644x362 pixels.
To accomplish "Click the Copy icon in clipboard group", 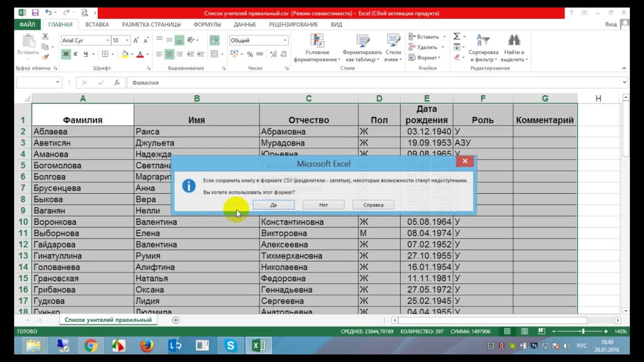I will (45, 47).
